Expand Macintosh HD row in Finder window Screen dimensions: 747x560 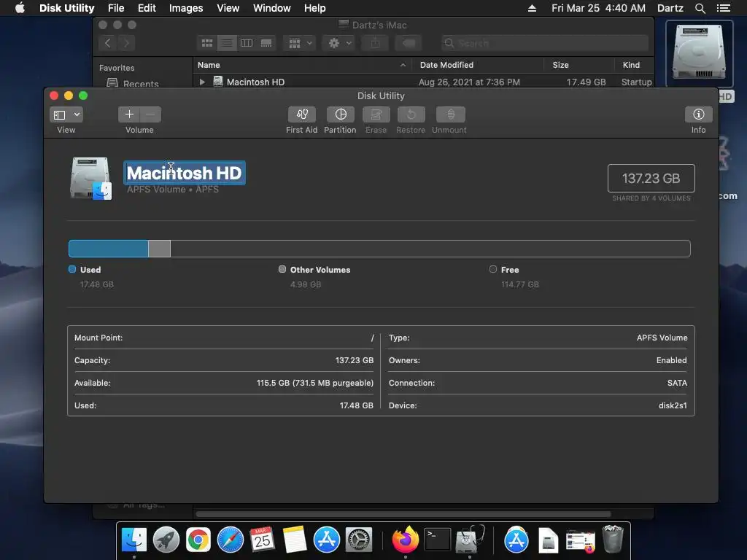pyautogui.click(x=202, y=82)
